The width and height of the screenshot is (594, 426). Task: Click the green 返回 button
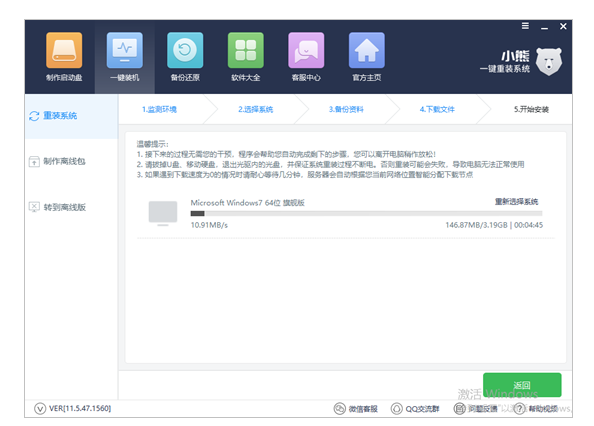click(522, 385)
